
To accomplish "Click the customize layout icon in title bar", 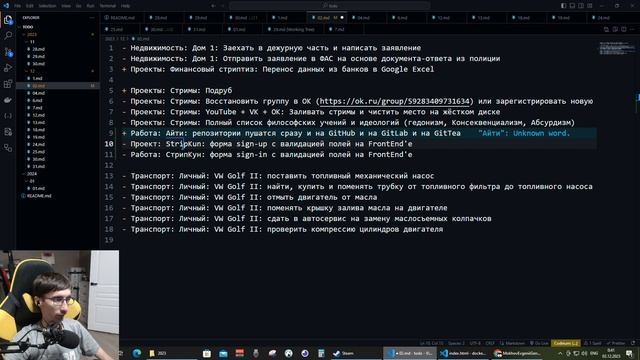I will [x=590, y=6].
